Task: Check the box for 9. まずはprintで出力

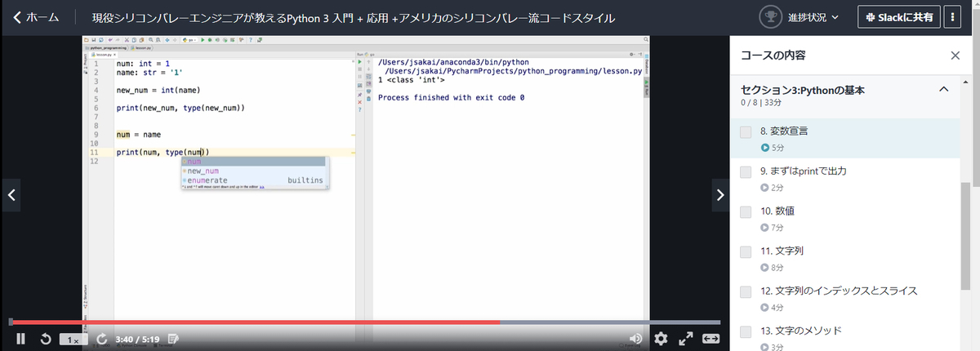Action: click(x=746, y=171)
